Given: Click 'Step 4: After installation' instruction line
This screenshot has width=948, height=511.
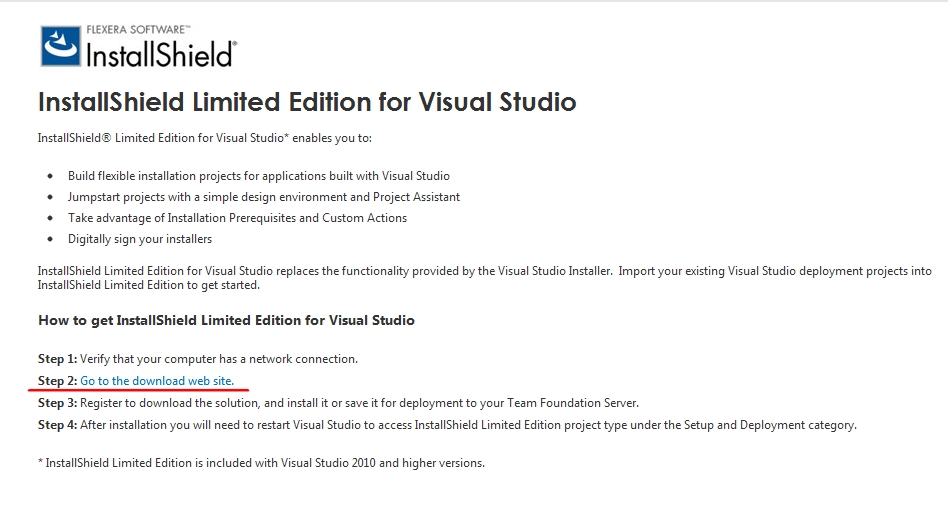Looking at the screenshot, I should [x=447, y=425].
